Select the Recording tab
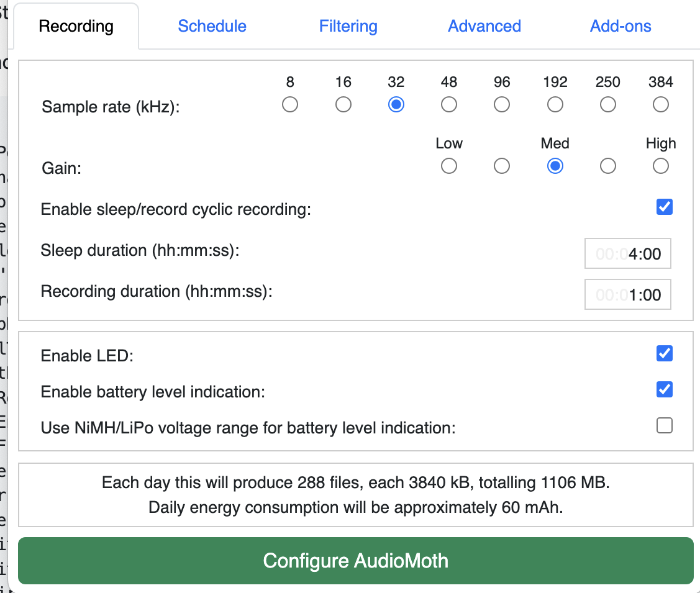This screenshot has height=593, width=700. pos(76,26)
